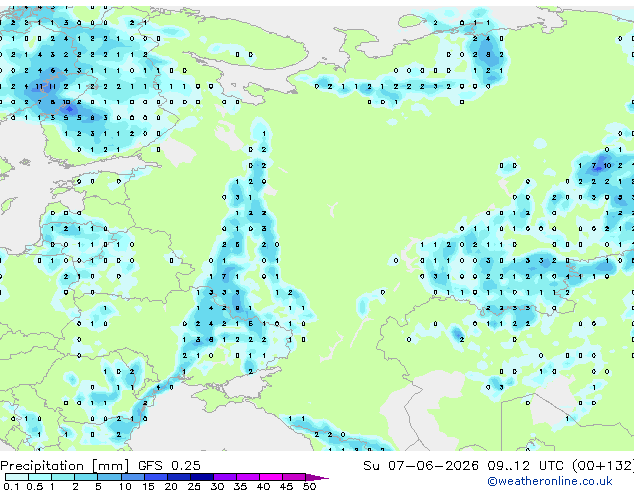
Task: Select the 5–10 mm legend color swatch
Action: click(x=110, y=477)
